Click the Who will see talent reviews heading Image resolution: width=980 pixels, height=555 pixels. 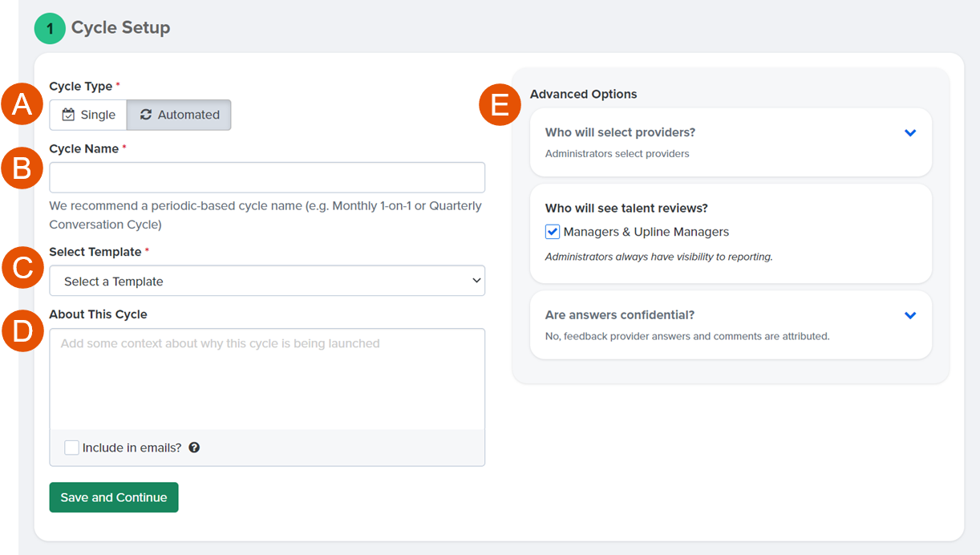626,208
